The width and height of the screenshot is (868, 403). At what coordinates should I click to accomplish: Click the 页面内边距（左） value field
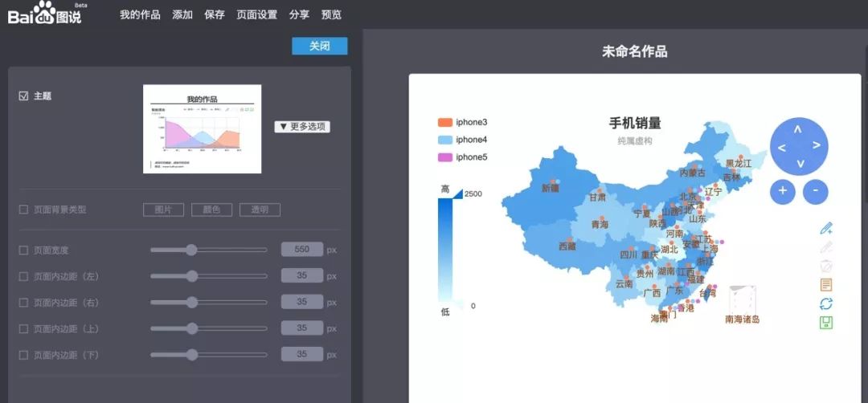301,275
